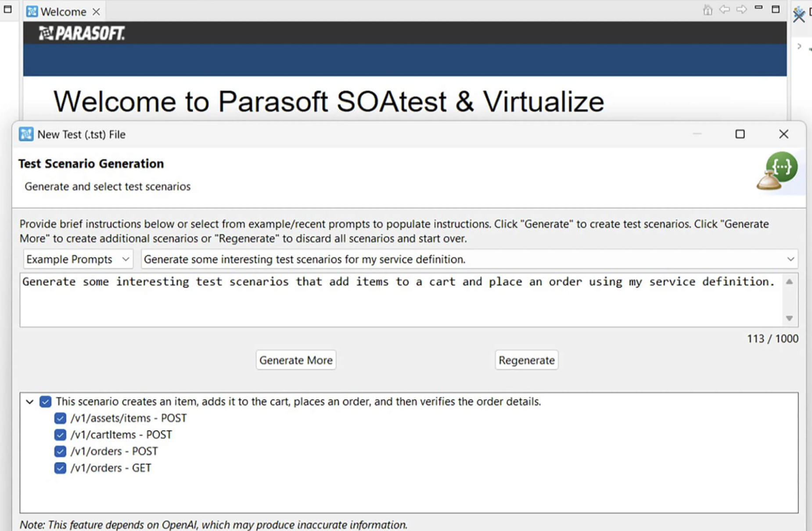Click the text area scroll up arrow

pos(789,282)
